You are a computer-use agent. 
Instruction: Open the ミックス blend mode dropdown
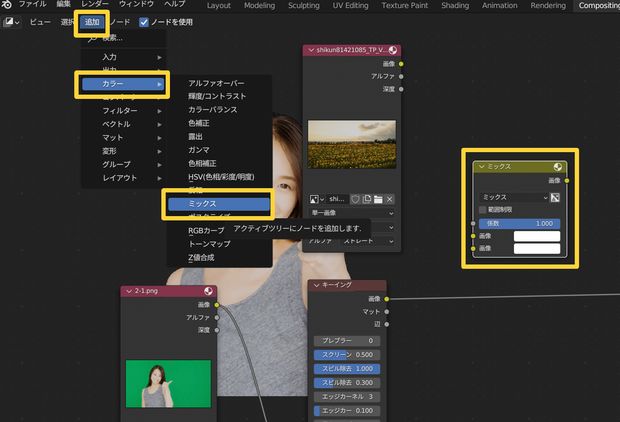pos(512,198)
